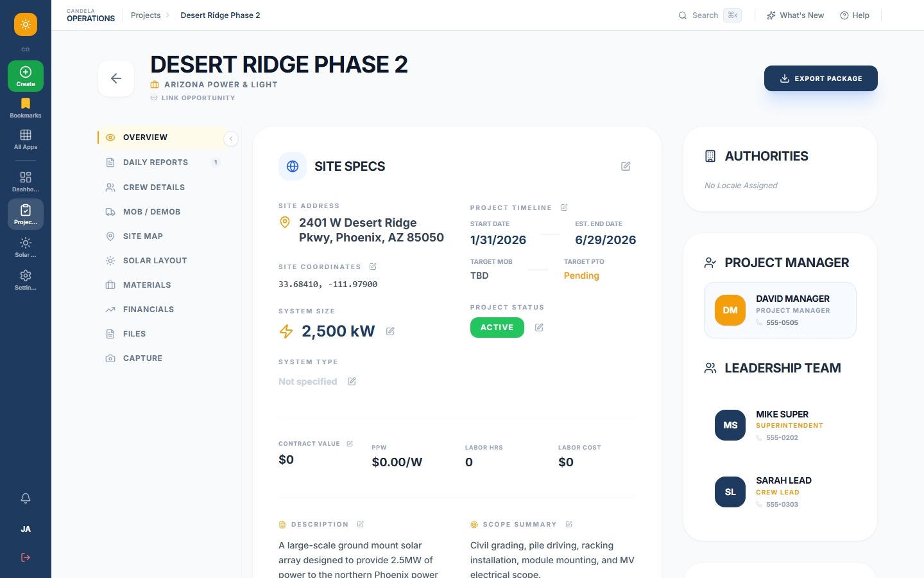Open notifications bell
924x578 pixels.
click(26, 498)
